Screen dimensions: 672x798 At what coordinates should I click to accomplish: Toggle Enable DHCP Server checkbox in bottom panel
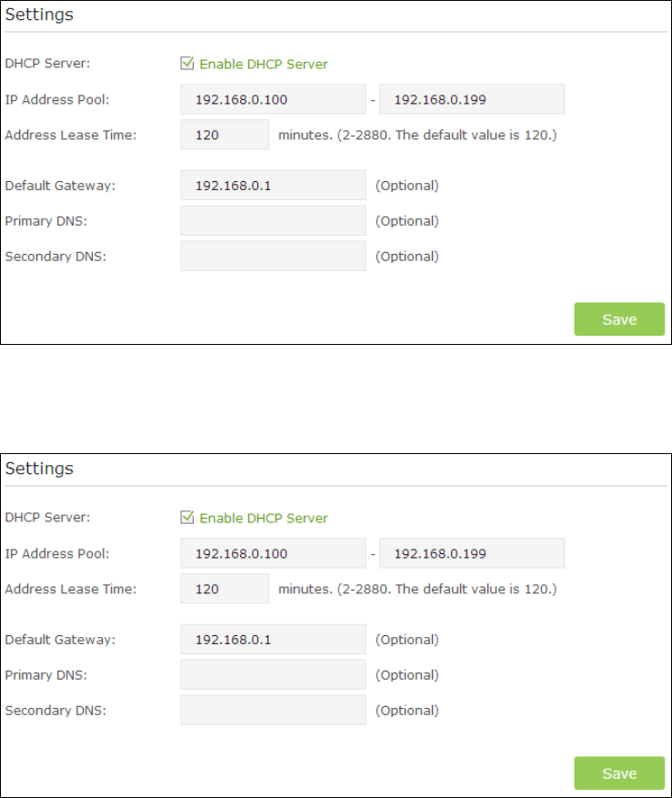(187, 518)
